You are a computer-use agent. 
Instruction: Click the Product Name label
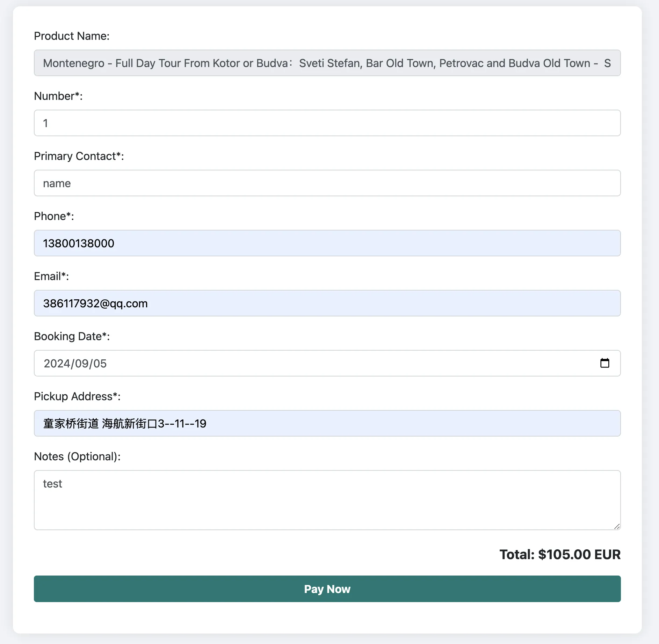coord(72,36)
